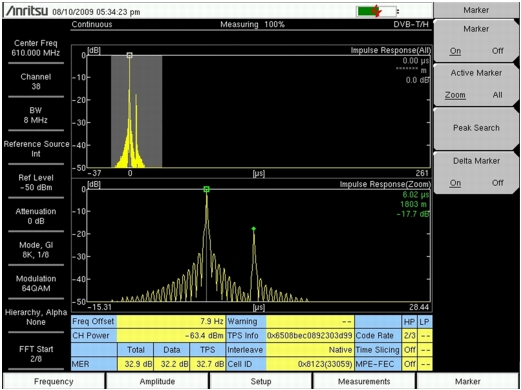This screenshot has height=390, width=521.
Task: Select the Modulation 64QAM setting
Action: click(36, 284)
